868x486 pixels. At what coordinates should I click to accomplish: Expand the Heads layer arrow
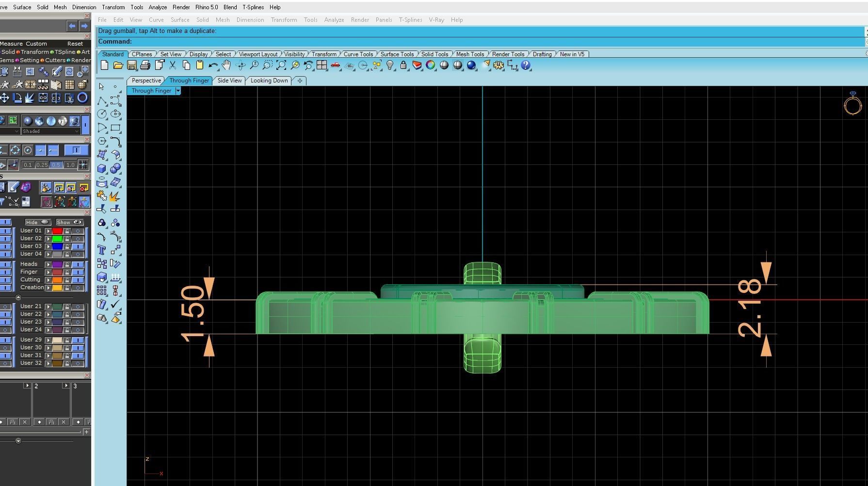[48, 264]
